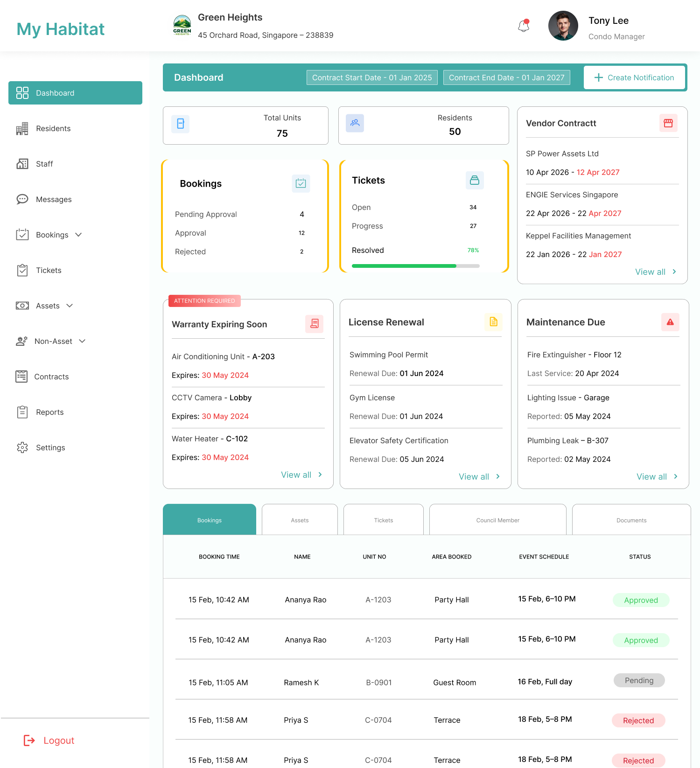Expand the Bookings sidebar submenu chevron

[x=78, y=235]
